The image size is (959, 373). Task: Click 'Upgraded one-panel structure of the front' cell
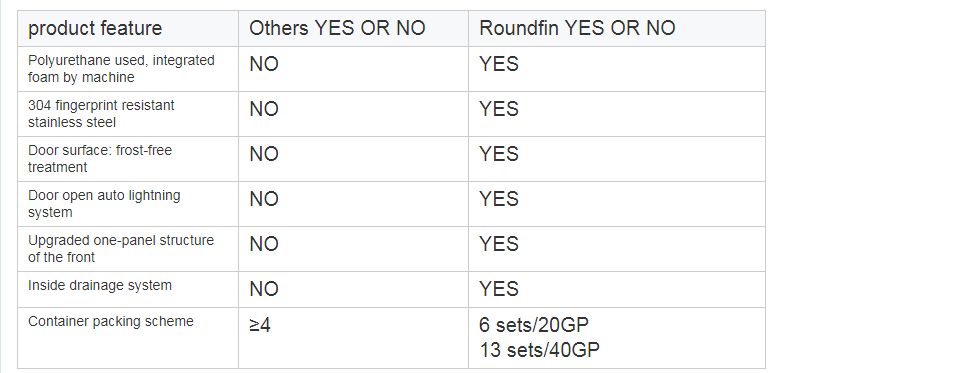tap(128, 249)
